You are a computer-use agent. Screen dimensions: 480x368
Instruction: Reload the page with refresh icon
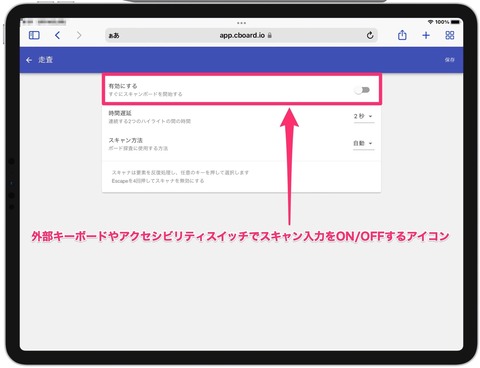pyautogui.click(x=370, y=35)
